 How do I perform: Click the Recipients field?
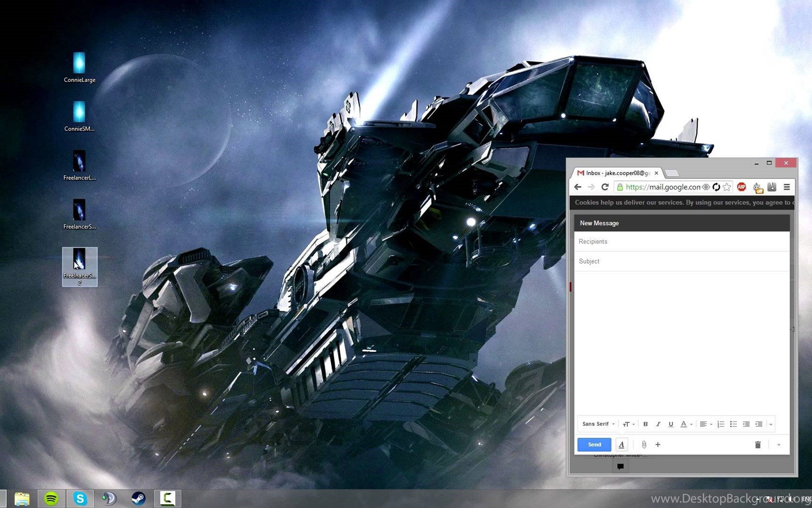point(682,241)
